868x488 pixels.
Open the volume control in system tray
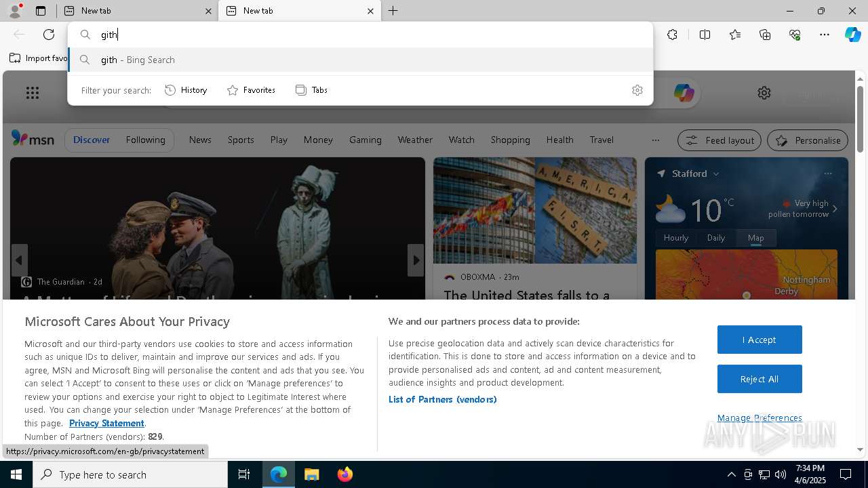781,474
